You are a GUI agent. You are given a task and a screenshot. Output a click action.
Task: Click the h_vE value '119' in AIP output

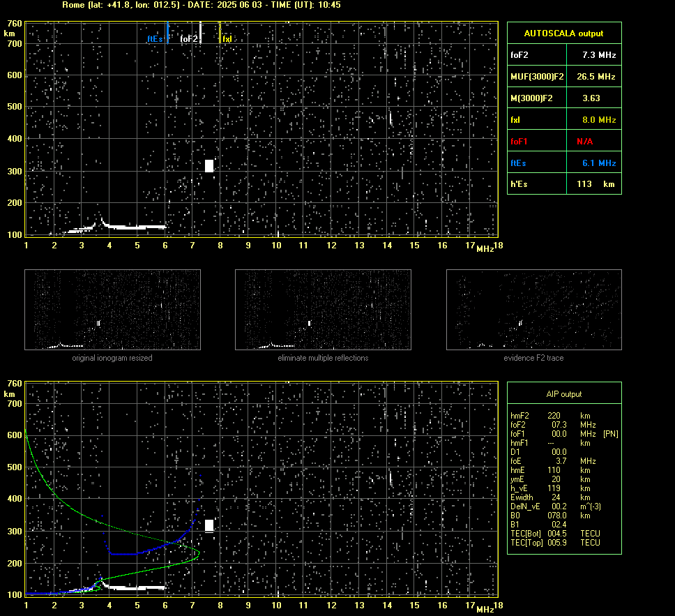[554, 488]
